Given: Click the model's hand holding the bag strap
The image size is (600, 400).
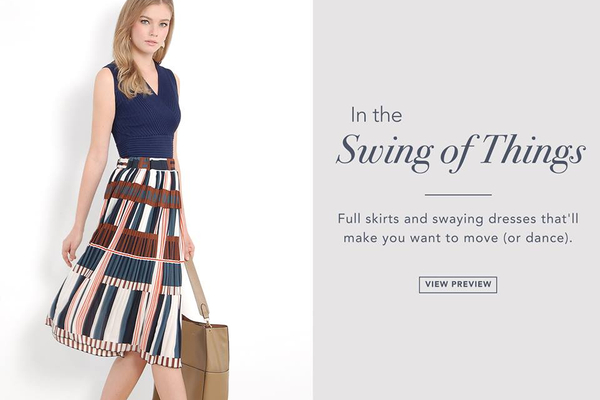Looking at the screenshot, I should [189, 249].
